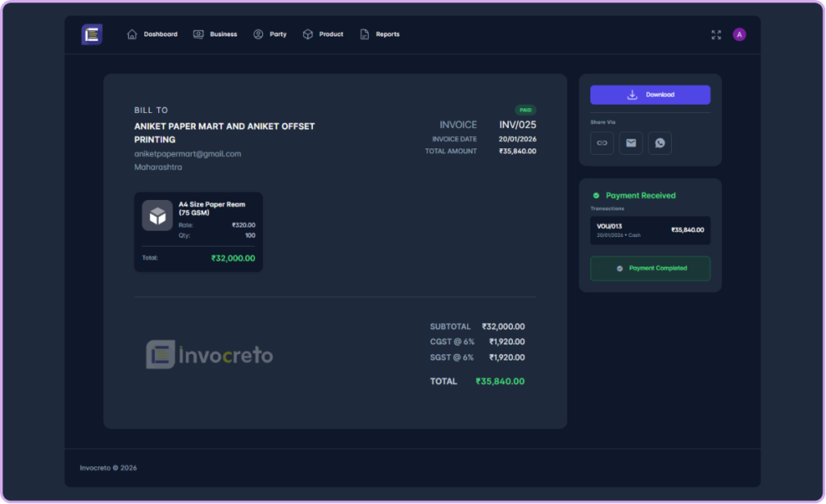The width and height of the screenshot is (826, 504).
Task: Open the Business menu
Action: click(x=215, y=35)
